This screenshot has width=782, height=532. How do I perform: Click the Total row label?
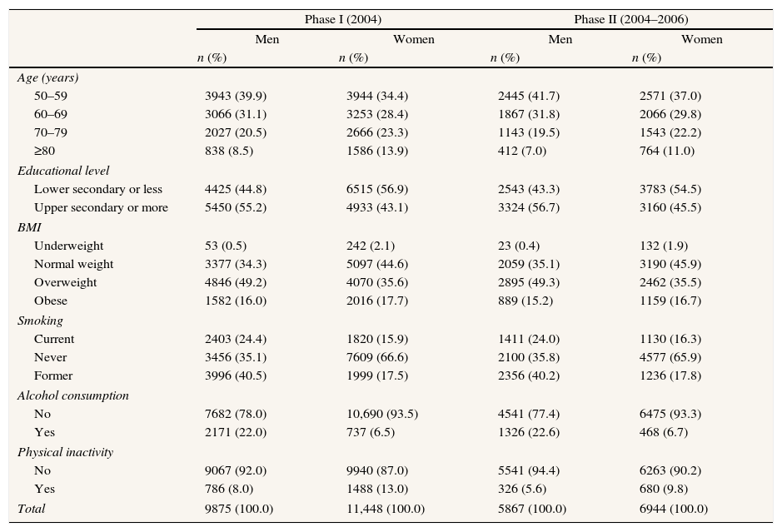[x=32, y=509]
